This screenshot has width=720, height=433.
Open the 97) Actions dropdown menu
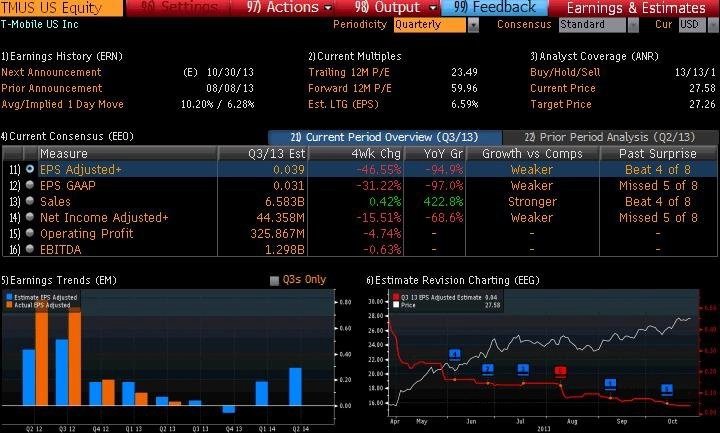pyautogui.click(x=289, y=7)
